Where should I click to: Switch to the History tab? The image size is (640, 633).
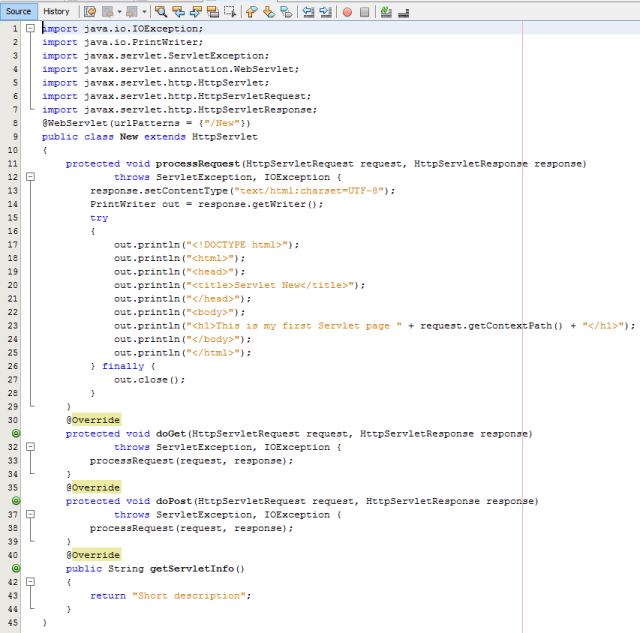[x=56, y=11]
